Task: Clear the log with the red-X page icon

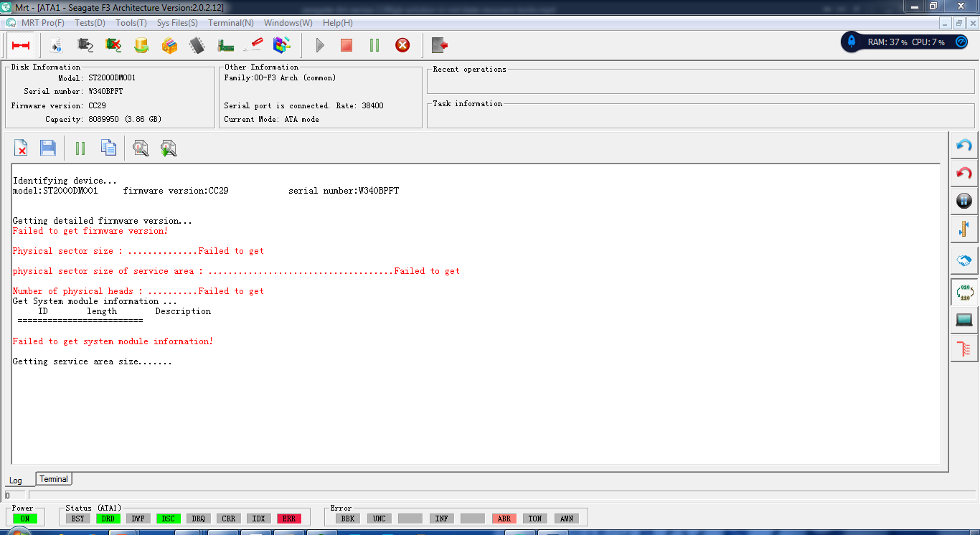Action: pos(22,148)
